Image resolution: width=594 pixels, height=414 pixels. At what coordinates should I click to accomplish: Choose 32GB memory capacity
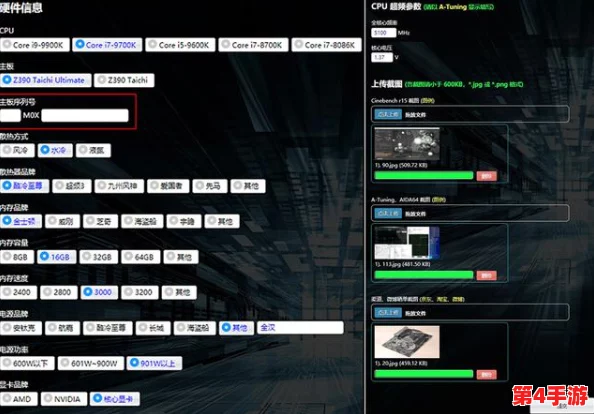(x=98, y=257)
